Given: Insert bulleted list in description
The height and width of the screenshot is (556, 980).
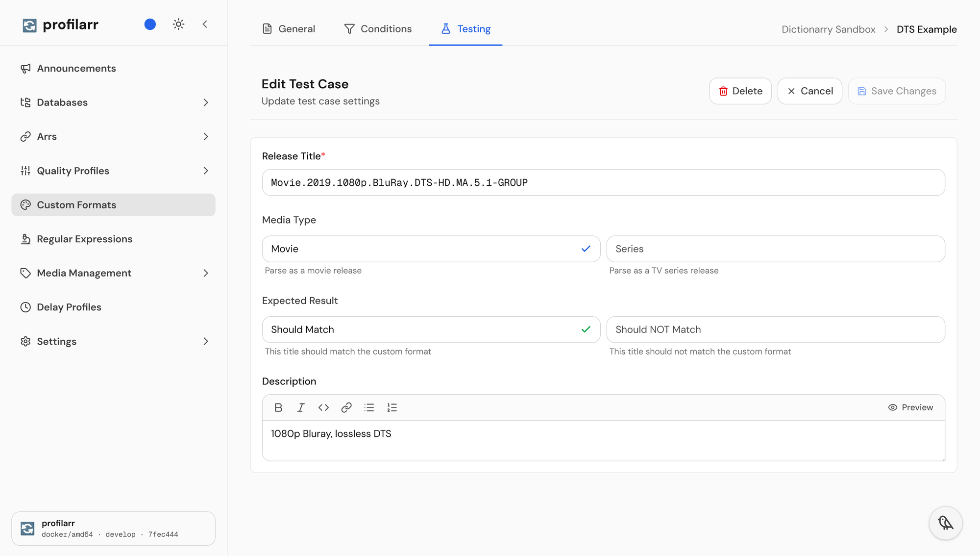Looking at the screenshot, I should coord(369,407).
